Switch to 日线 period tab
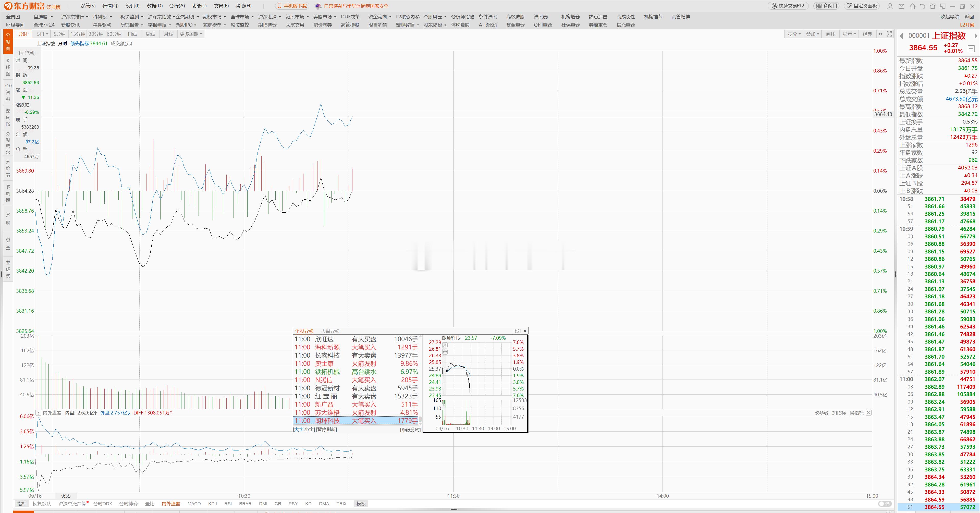The width and height of the screenshot is (980, 513). pyautogui.click(x=132, y=34)
